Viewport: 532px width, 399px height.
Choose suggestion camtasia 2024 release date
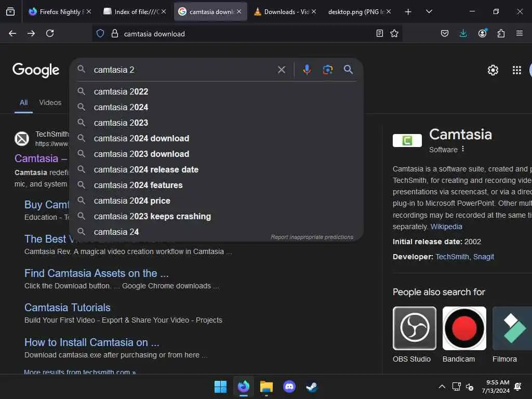coord(217,170)
